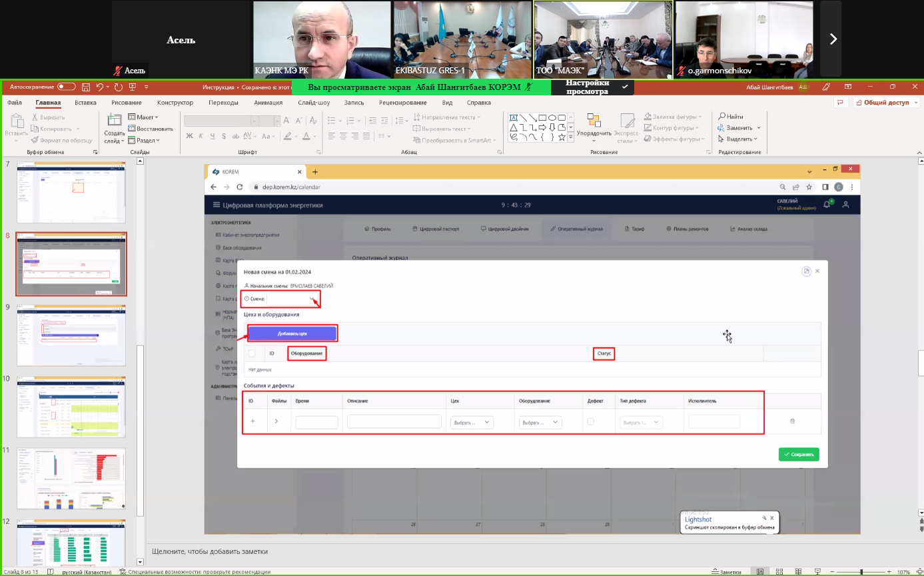Reset slide layout with Восстановить
The width and height of the screenshot is (924, 576).
(151, 129)
